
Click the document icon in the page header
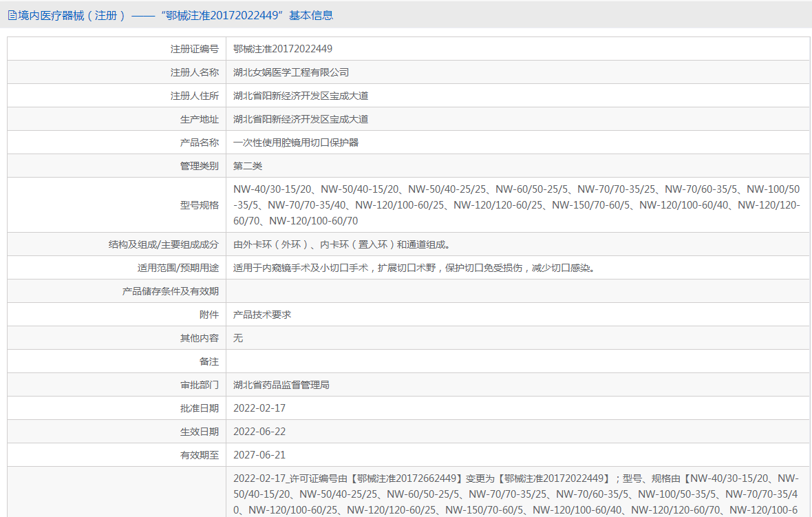tap(12, 16)
